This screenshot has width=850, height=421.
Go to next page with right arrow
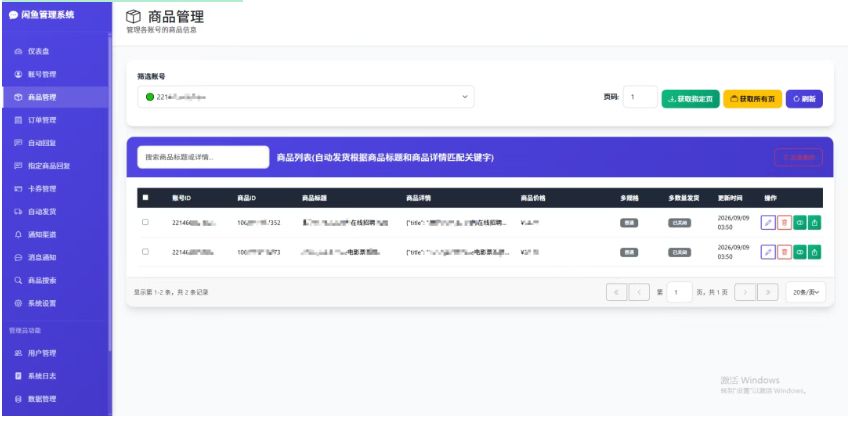coord(745,292)
